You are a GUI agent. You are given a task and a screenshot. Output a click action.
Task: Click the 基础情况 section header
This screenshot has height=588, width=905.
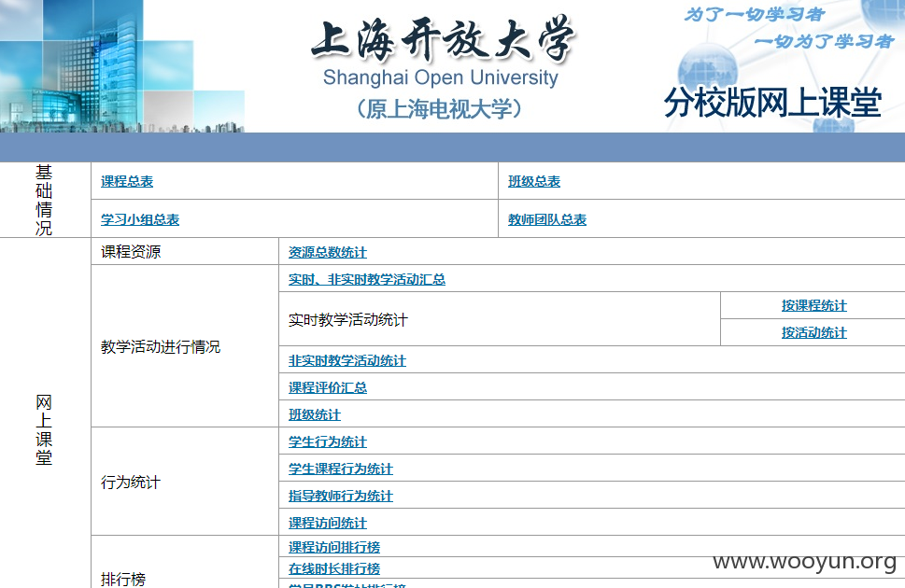pyautogui.click(x=44, y=200)
